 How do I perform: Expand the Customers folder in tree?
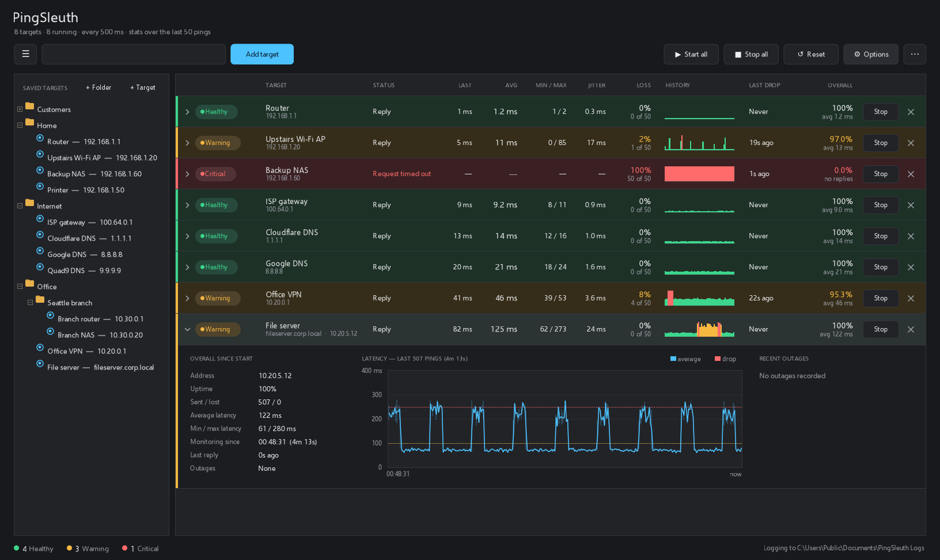[x=20, y=109]
